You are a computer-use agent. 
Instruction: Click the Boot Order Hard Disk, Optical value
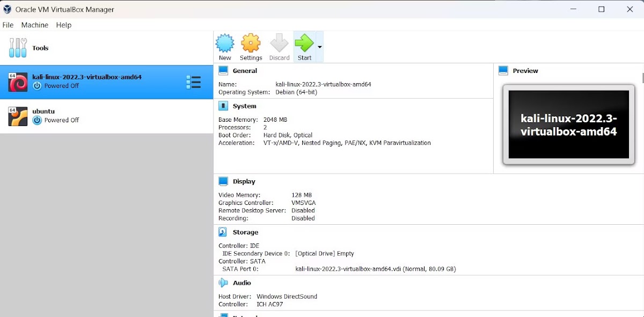[x=288, y=135]
